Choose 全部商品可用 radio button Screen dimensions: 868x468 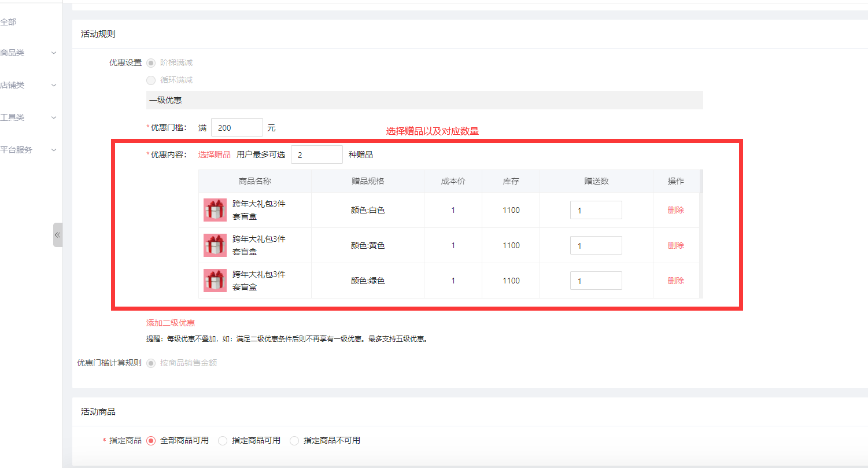(x=152, y=440)
